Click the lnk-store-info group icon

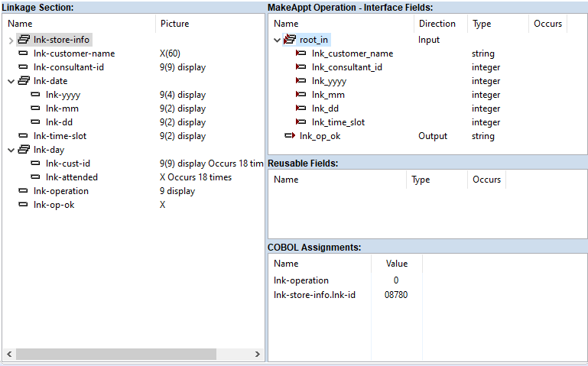(24, 40)
